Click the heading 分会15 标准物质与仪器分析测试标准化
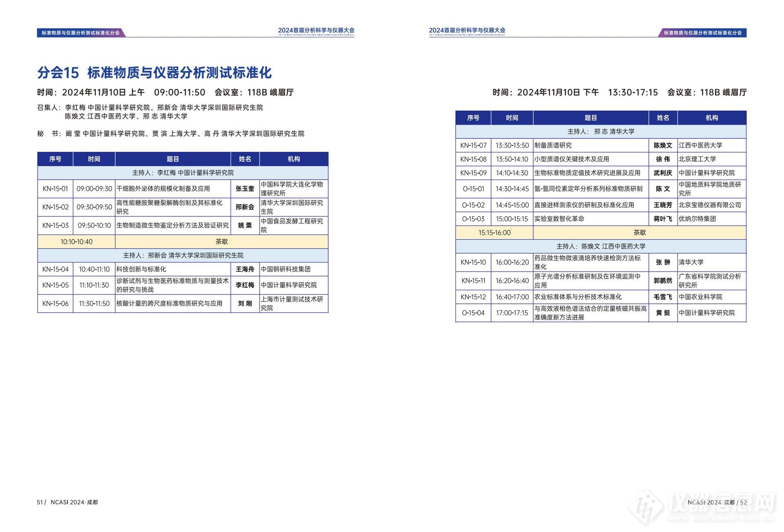 [x=154, y=73]
